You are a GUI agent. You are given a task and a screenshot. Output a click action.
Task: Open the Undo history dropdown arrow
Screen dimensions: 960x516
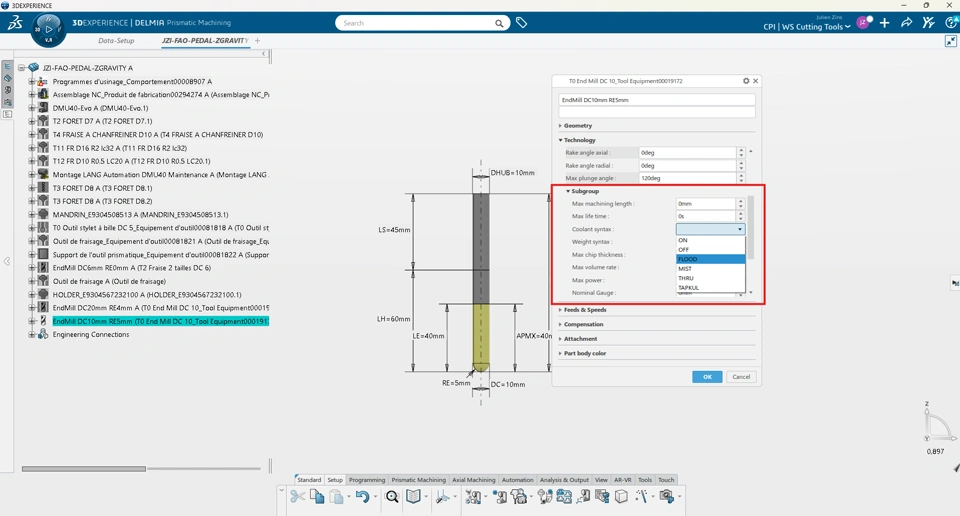point(375,497)
